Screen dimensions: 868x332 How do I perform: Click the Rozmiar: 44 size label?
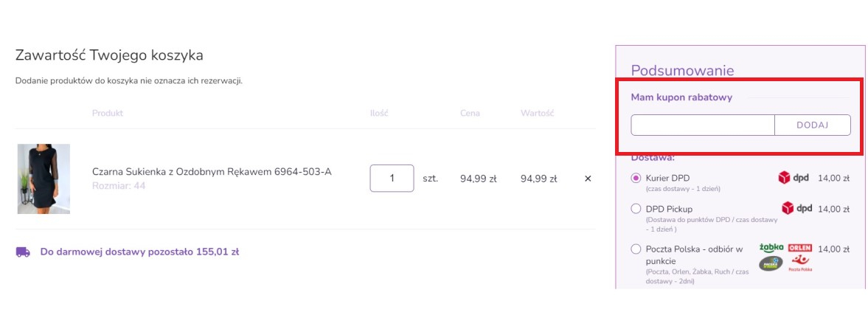[x=119, y=186]
